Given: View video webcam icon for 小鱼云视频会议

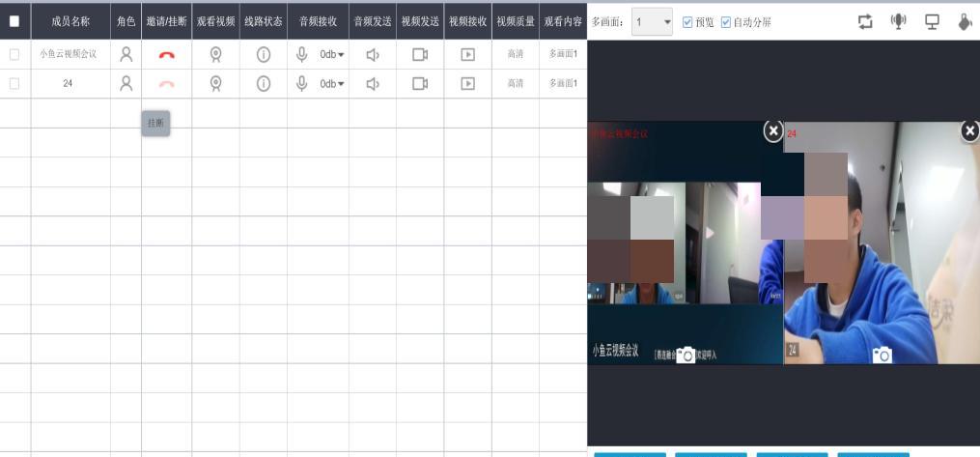Looking at the screenshot, I should pyautogui.click(x=215, y=55).
